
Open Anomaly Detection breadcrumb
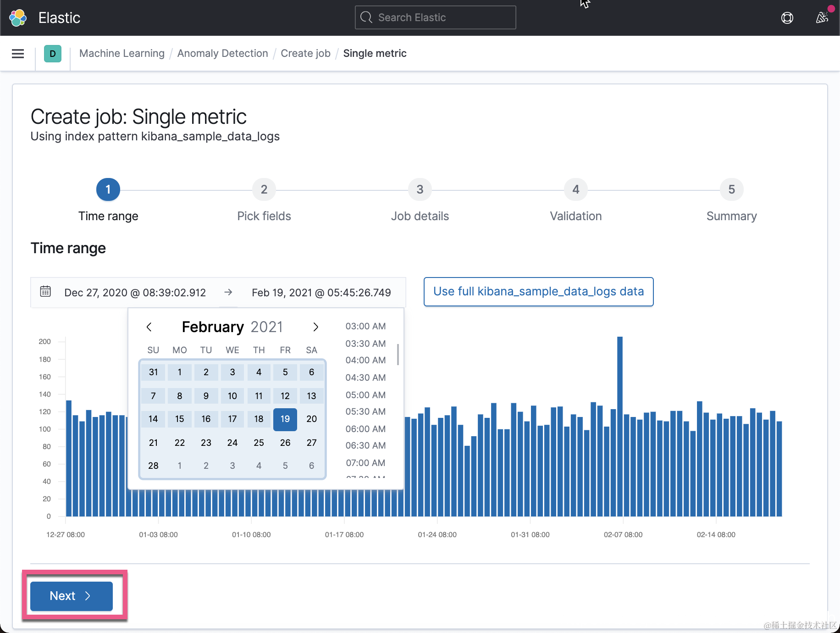[x=223, y=53]
